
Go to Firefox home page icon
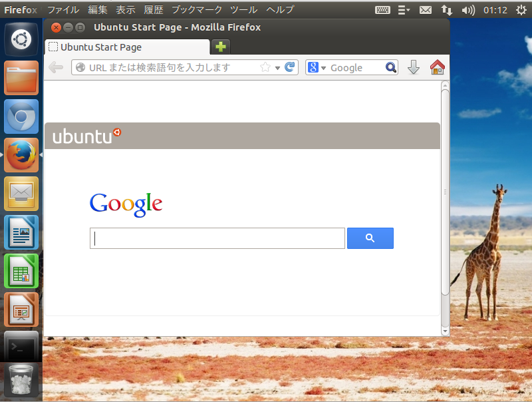(x=438, y=67)
